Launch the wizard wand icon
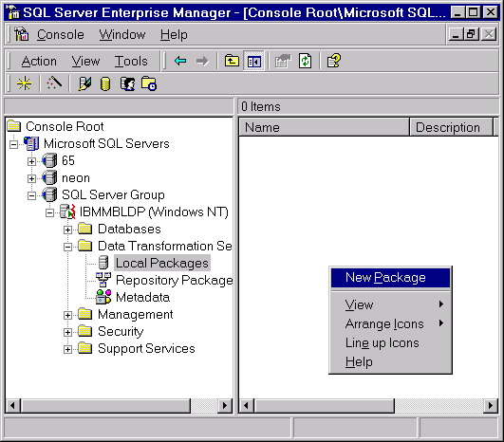 (54, 83)
